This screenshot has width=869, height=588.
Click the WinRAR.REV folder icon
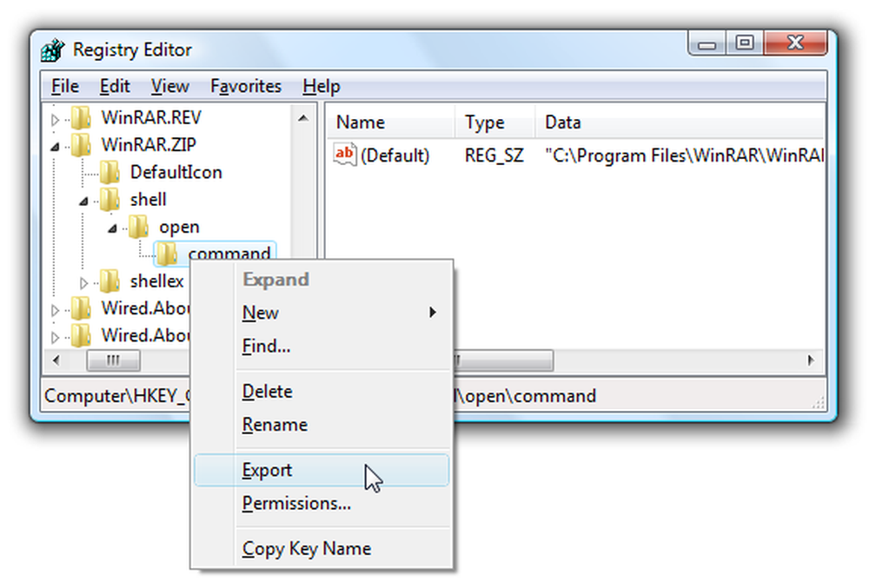tap(81, 117)
